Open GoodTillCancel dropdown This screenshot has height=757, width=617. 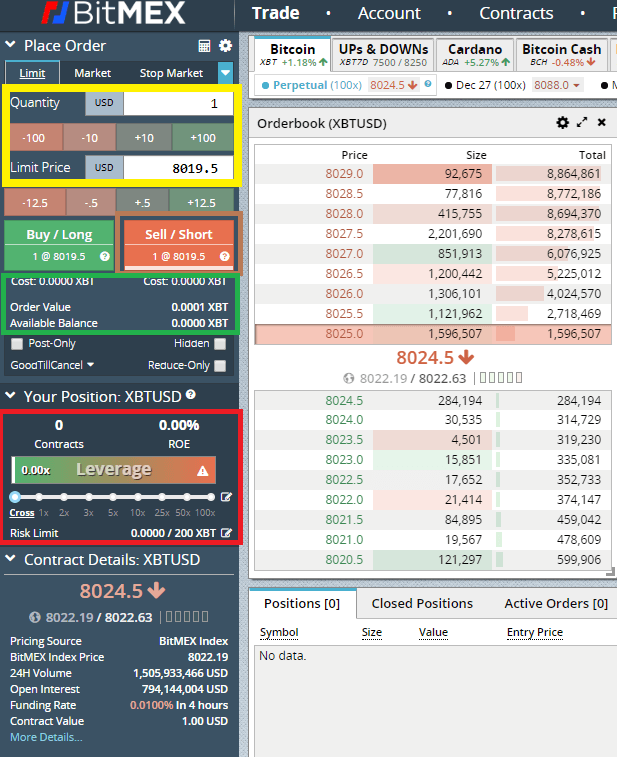(x=52, y=365)
